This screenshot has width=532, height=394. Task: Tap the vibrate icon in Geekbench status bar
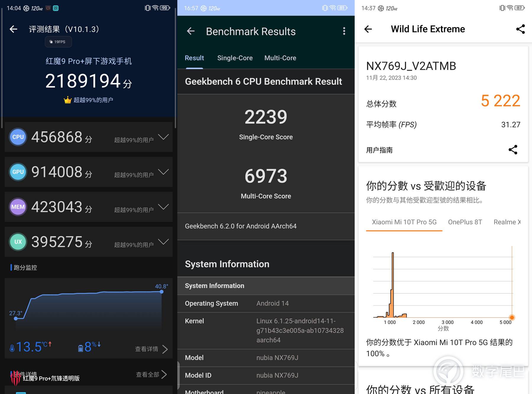tap(325, 8)
